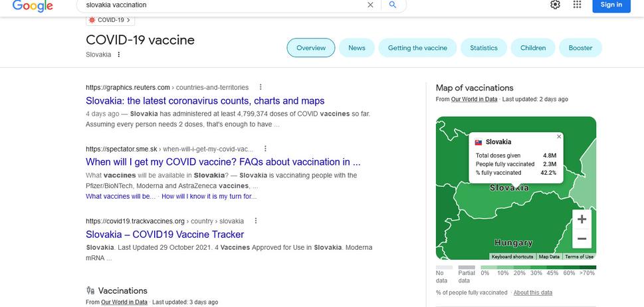
Task: Click in the search input field
Action: [224, 5]
